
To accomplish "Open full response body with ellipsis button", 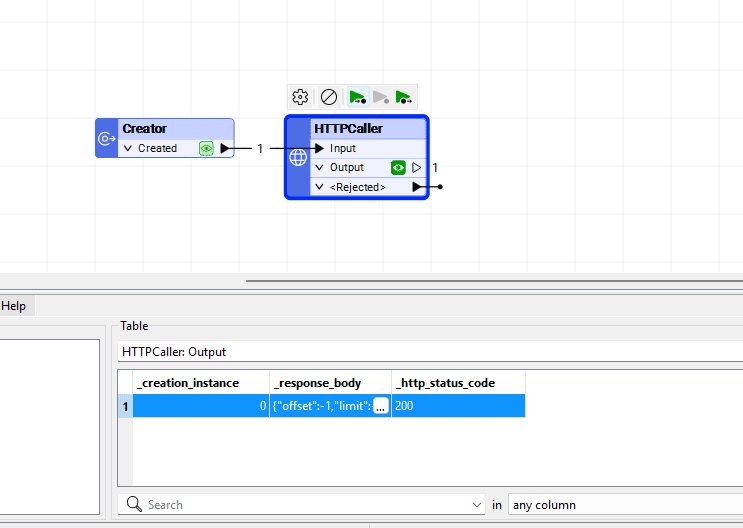I will click(381, 406).
